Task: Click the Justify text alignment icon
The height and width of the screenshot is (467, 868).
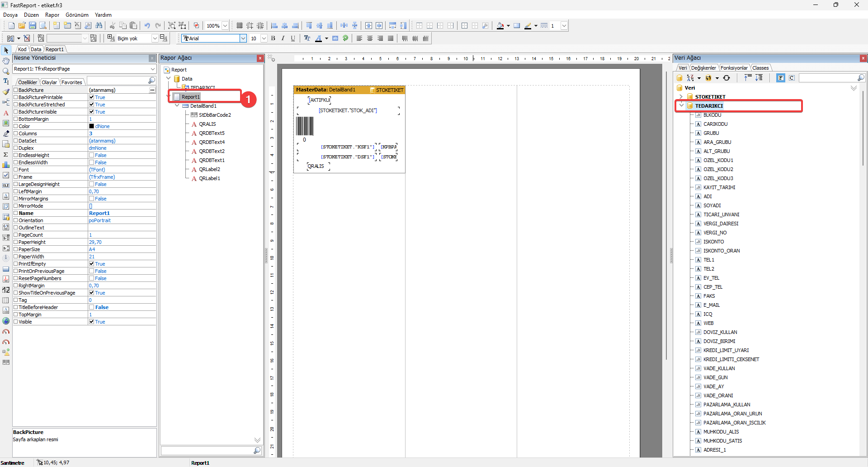Action: point(391,38)
